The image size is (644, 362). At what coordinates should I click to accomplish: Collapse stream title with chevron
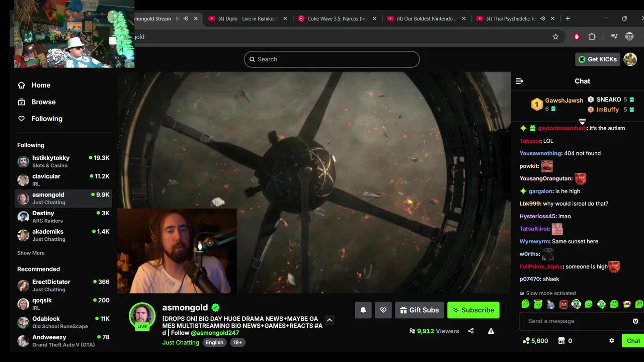(x=330, y=320)
